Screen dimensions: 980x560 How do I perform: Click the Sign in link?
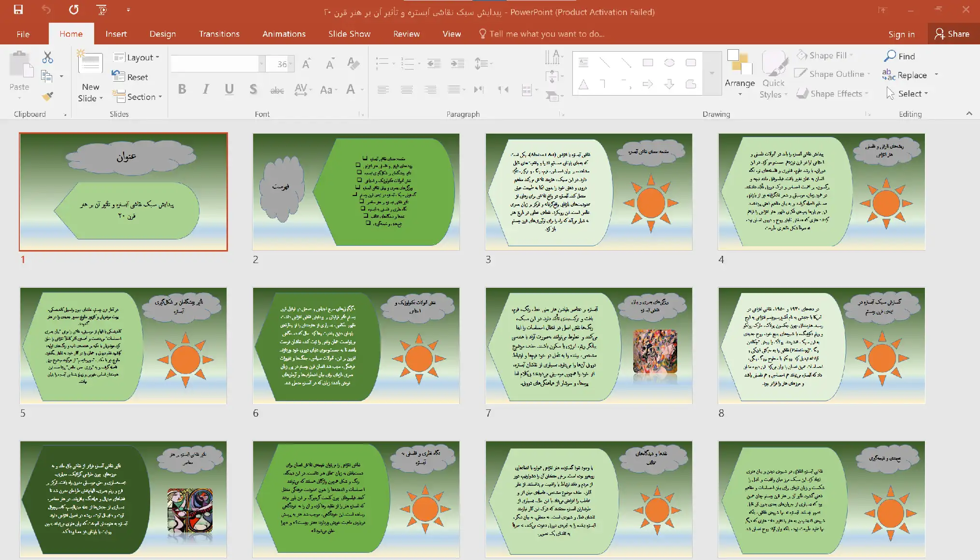point(901,34)
